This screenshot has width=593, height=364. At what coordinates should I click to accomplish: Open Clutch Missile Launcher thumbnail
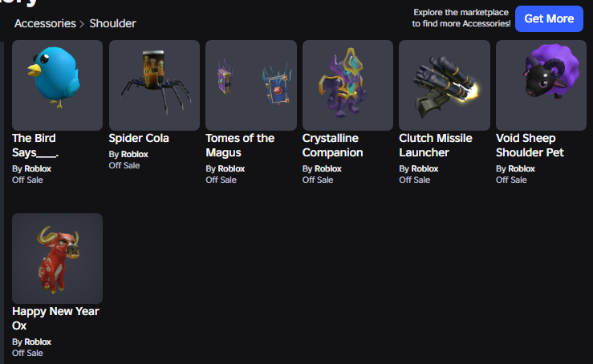coord(445,86)
